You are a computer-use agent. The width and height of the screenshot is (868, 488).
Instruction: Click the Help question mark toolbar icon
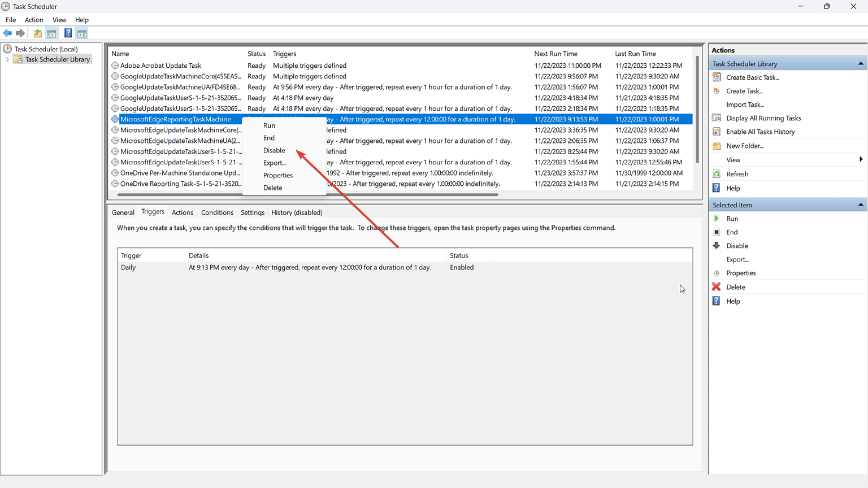[68, 33]
